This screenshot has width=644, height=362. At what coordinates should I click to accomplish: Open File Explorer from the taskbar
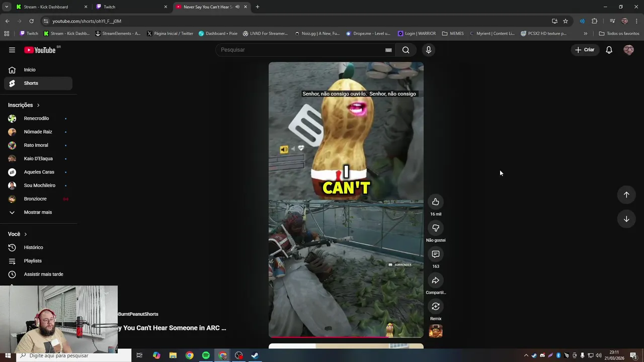(x=173, y=355)
